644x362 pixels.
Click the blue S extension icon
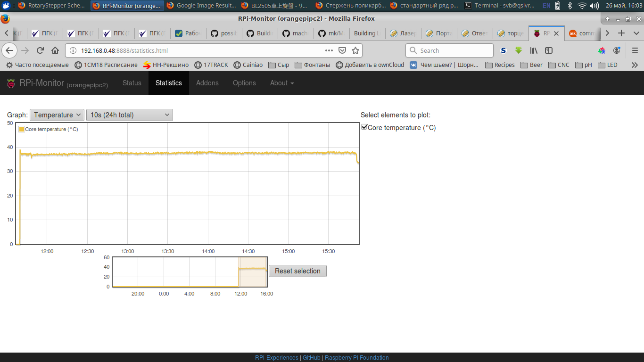coord(504,50)
